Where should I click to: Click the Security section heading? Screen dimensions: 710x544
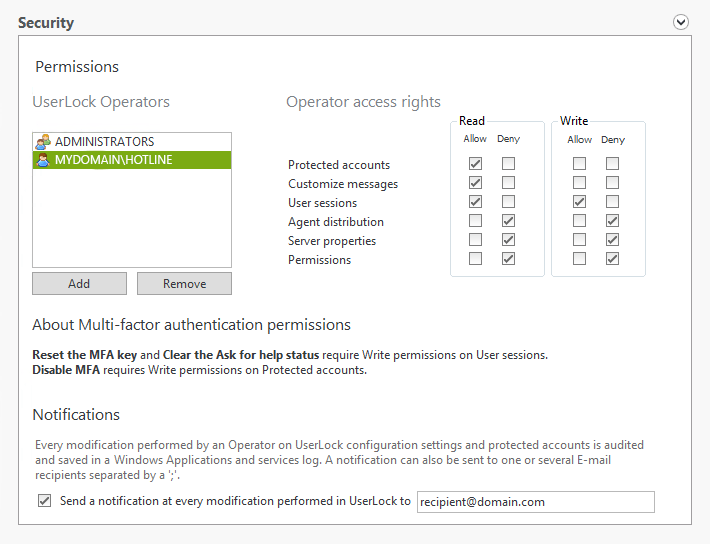pos(46,23)
